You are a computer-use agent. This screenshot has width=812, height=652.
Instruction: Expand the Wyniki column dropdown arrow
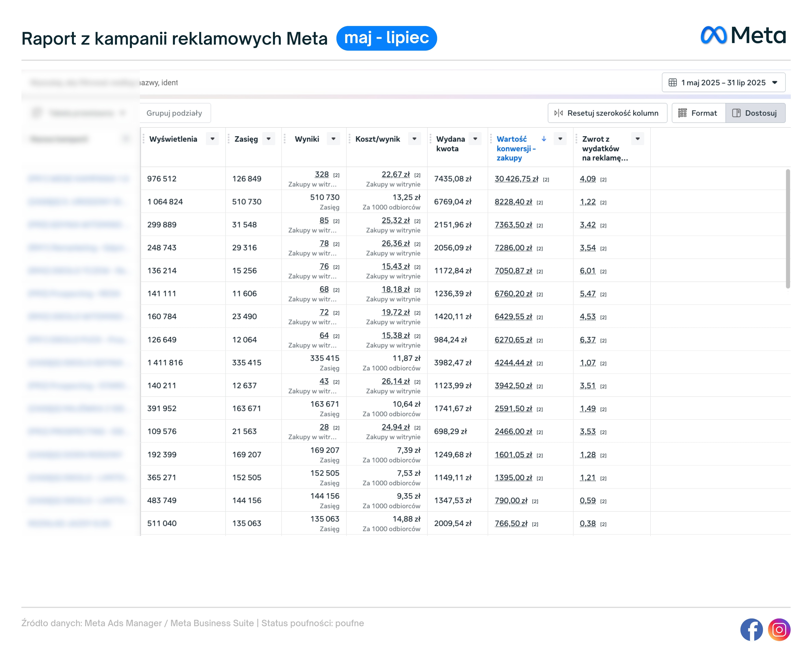click(x=333, y=139)
